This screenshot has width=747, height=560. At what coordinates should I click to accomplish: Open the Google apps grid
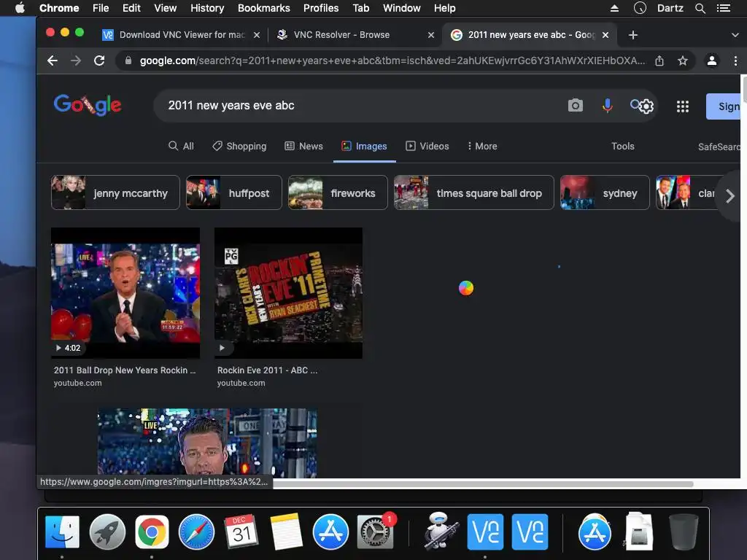[683, 106]
